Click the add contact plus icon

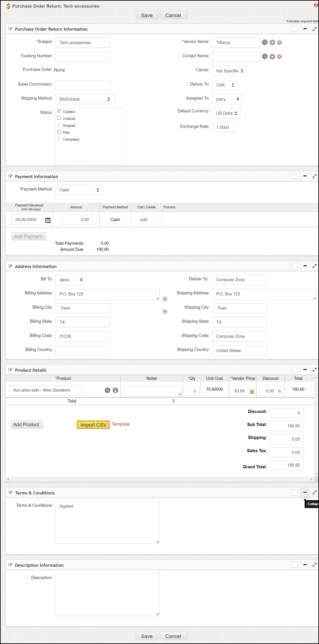272,57
